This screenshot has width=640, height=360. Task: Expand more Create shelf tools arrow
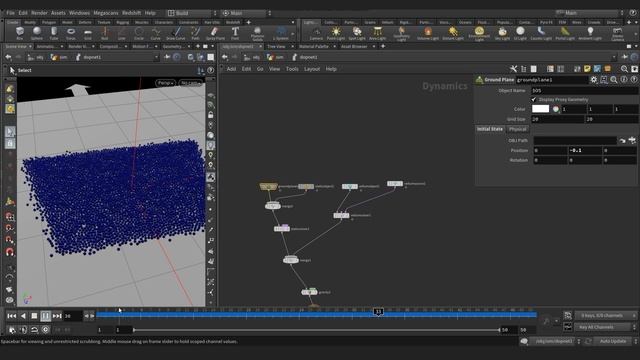293,33
